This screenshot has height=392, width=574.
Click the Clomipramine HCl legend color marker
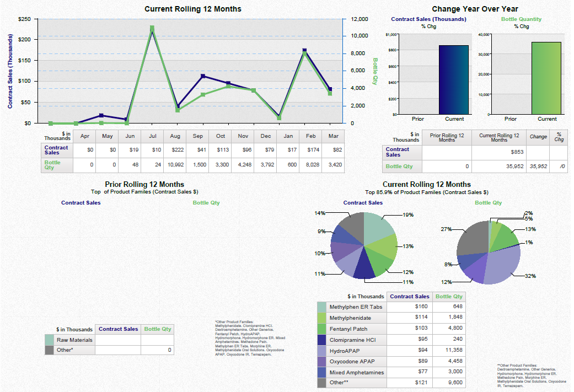coord(322,340)
